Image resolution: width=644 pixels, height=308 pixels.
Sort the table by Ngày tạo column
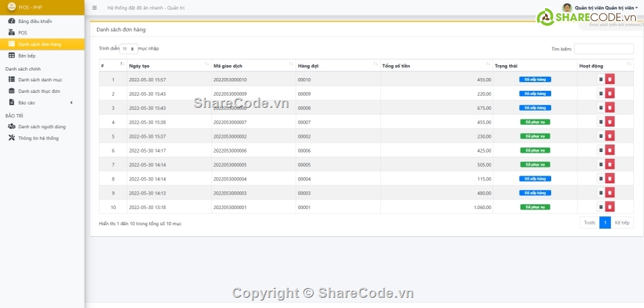point(167,65)
